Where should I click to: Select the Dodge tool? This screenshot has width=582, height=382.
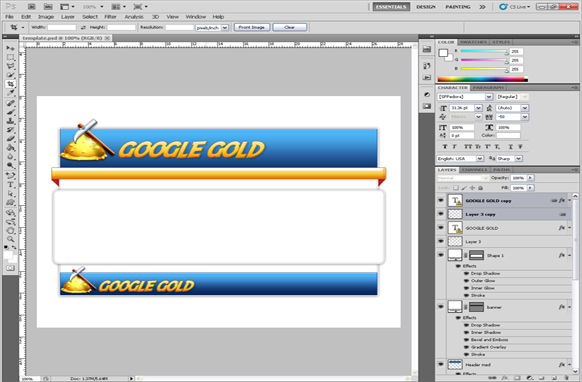click(x=10, y=166)
